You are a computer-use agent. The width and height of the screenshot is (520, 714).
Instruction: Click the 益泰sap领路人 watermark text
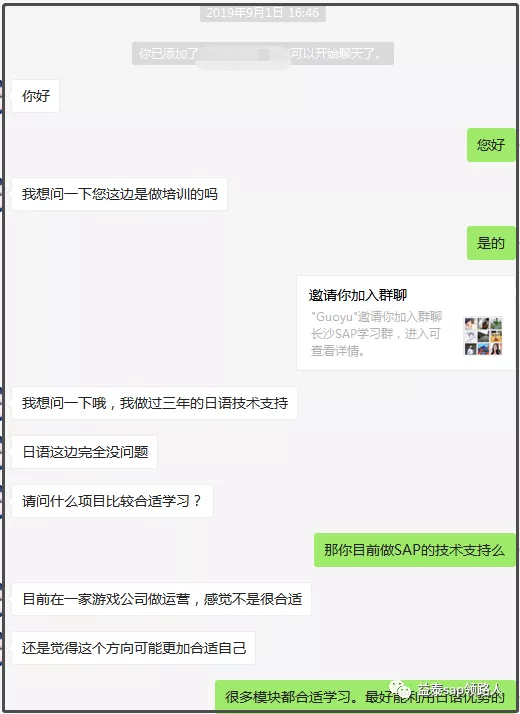tap(460, 688)
